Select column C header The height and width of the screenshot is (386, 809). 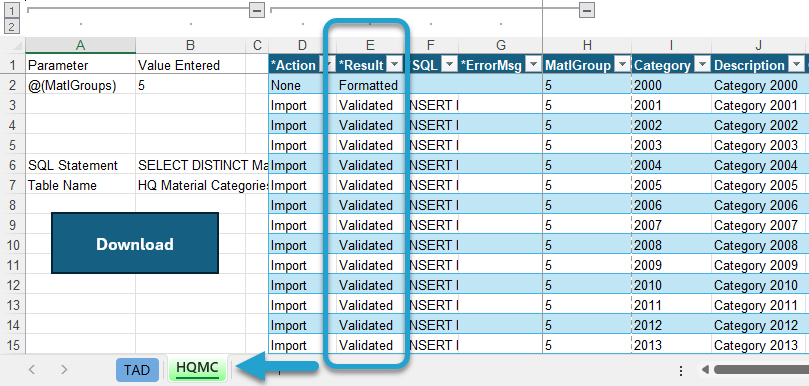coord(257,45)
